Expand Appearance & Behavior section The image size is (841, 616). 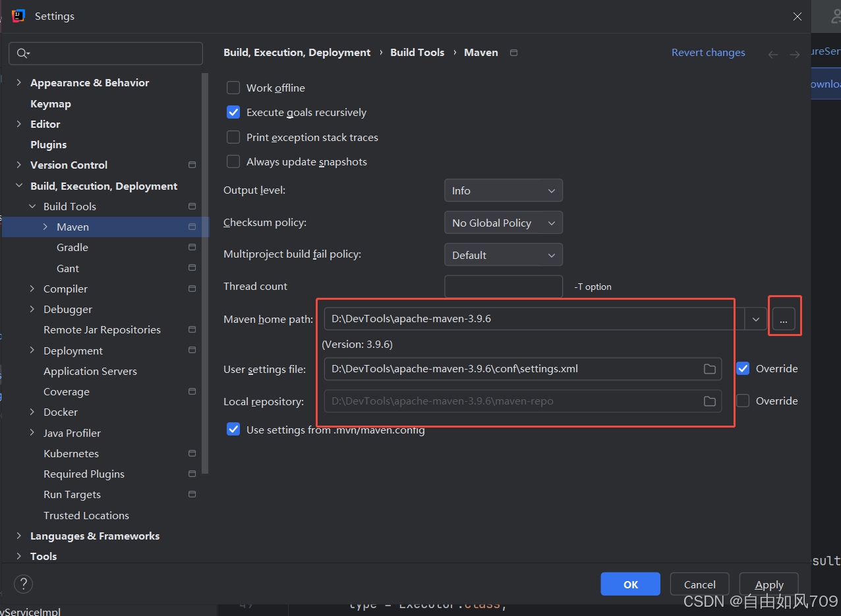(18, 82)
